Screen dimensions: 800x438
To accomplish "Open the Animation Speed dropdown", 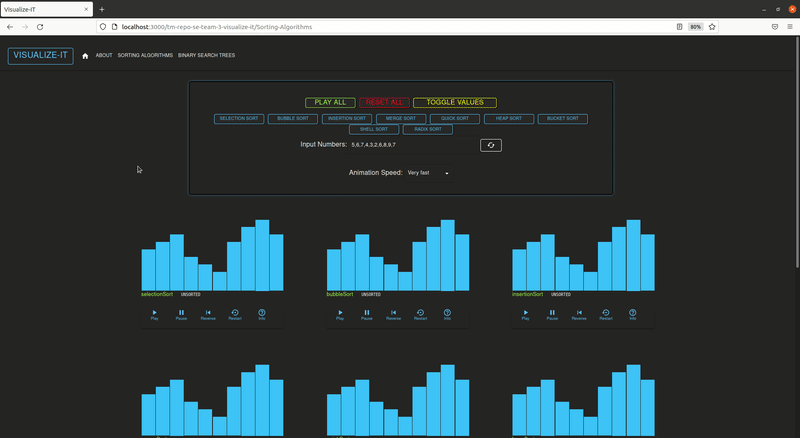I will click(x=428, y=173).
